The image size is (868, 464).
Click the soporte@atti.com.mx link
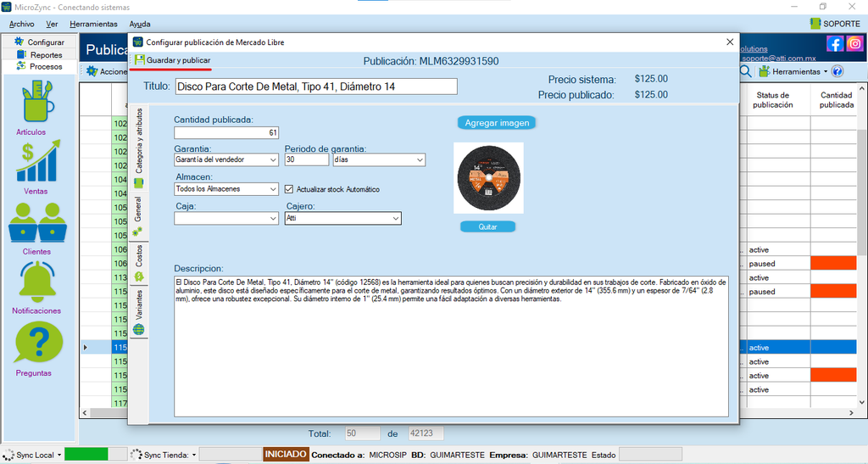[779, 59]
